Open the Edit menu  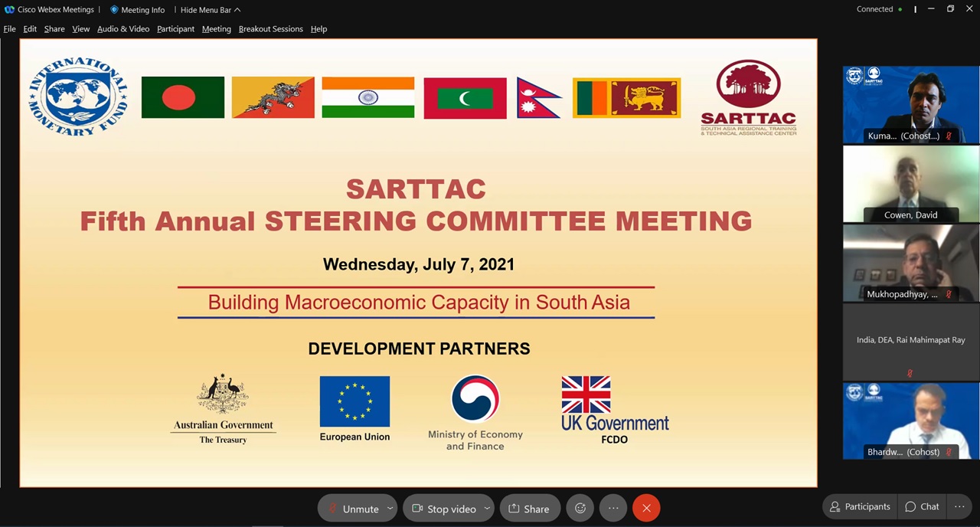pos(30,29)
